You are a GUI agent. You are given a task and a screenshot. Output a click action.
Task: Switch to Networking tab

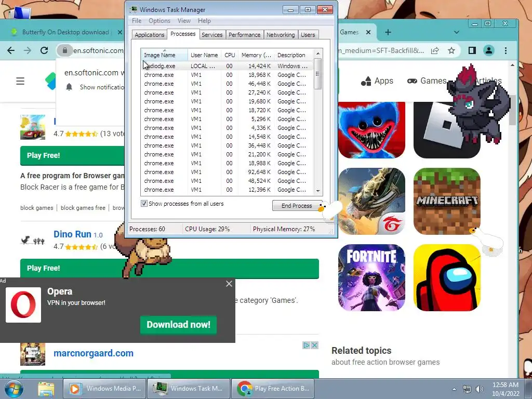click(x=281, y=35)
